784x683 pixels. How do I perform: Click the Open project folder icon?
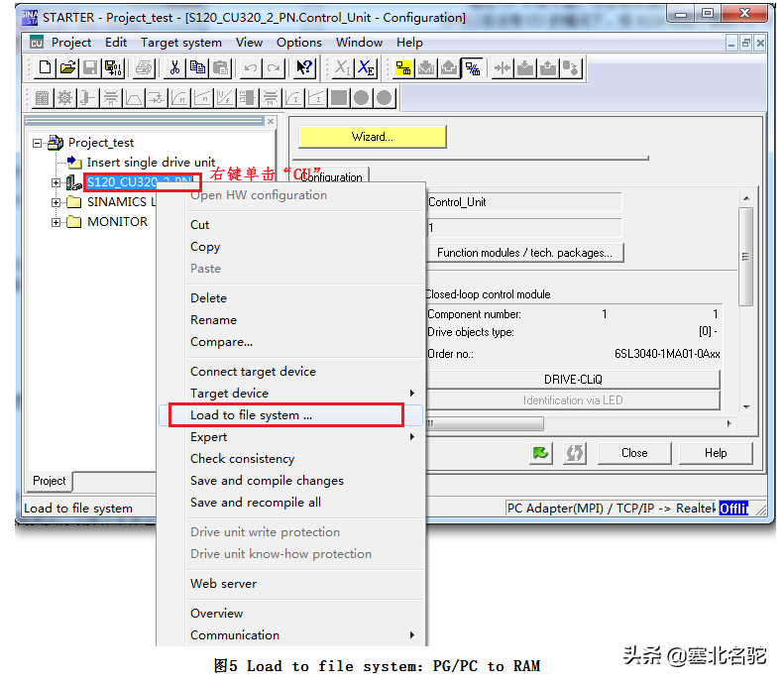pyautogui.click(x=67, y=68)
